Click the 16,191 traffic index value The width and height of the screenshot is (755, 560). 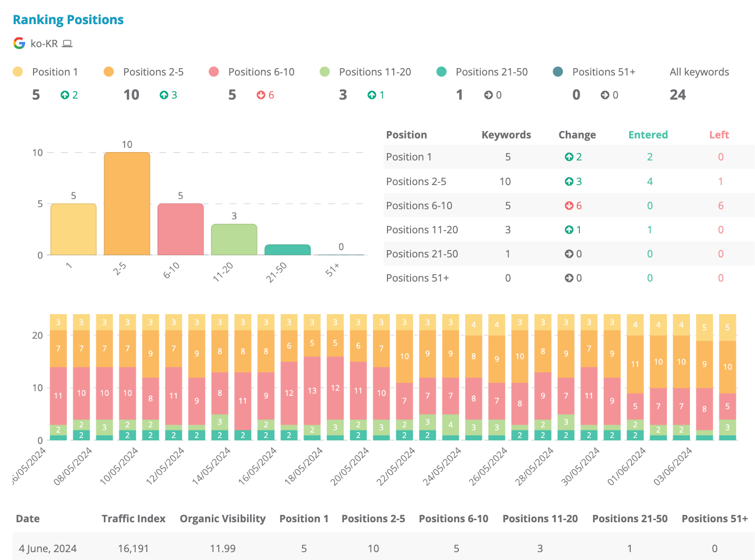pos(133,548)
